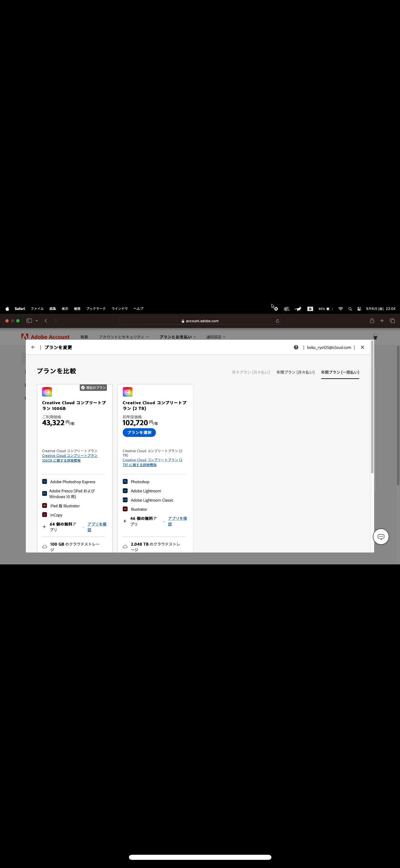400x868 pixels.
Task: Open the 編集 menu
Action: [x=53, y=309]
